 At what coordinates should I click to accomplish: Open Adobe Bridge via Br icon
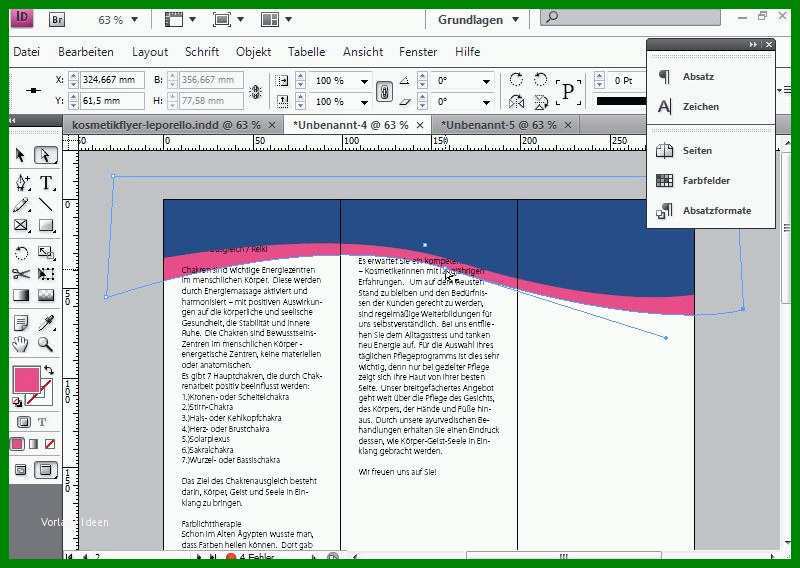click(57, 20)
